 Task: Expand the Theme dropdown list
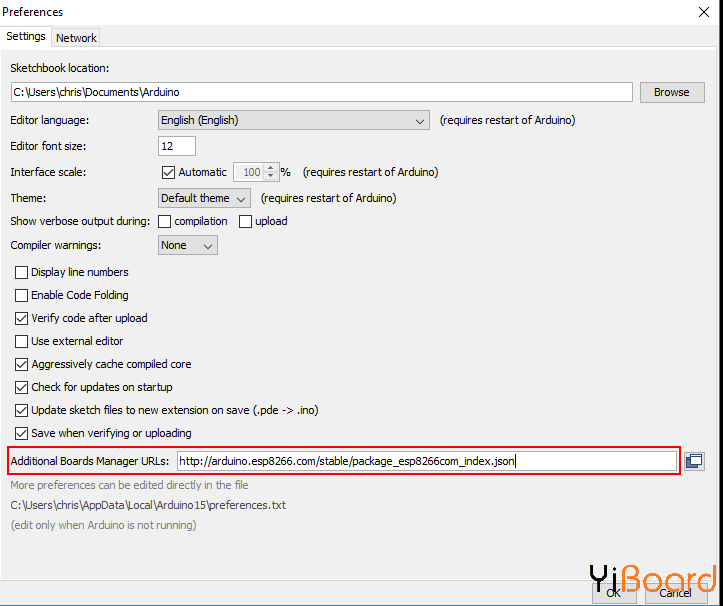tap(205, 198)
